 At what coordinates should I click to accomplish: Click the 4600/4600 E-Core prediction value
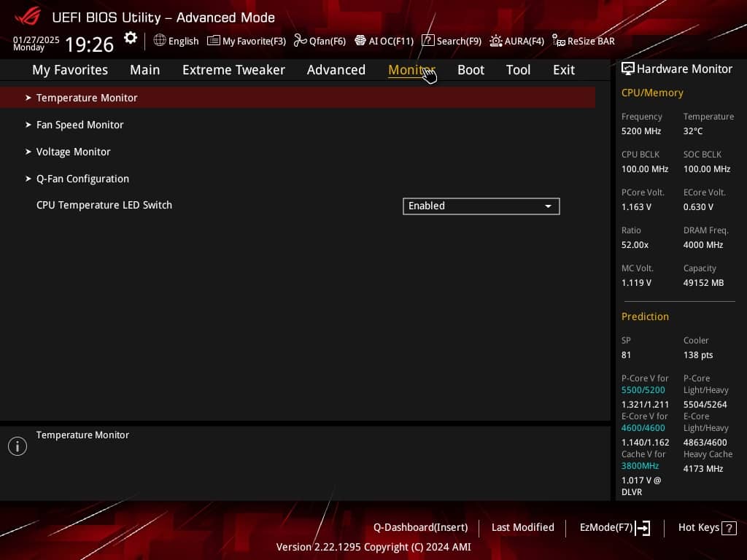coord(643,428)
